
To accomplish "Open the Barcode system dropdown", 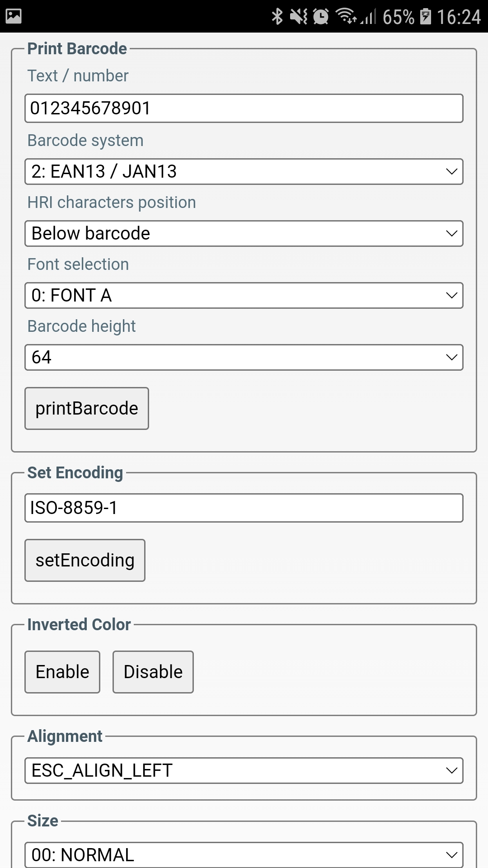I will point(244,171).
